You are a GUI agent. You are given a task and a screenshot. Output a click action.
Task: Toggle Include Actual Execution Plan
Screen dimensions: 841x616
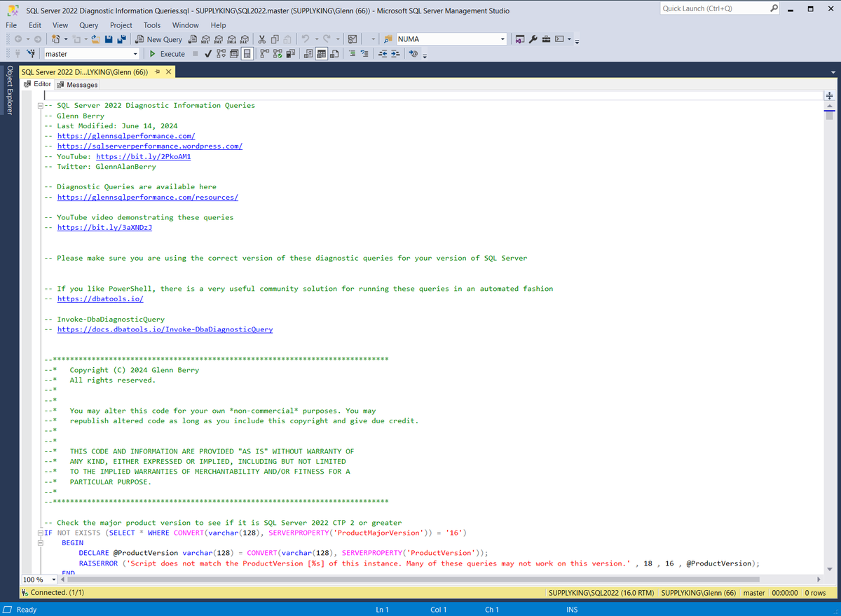[x=265, y=54]
